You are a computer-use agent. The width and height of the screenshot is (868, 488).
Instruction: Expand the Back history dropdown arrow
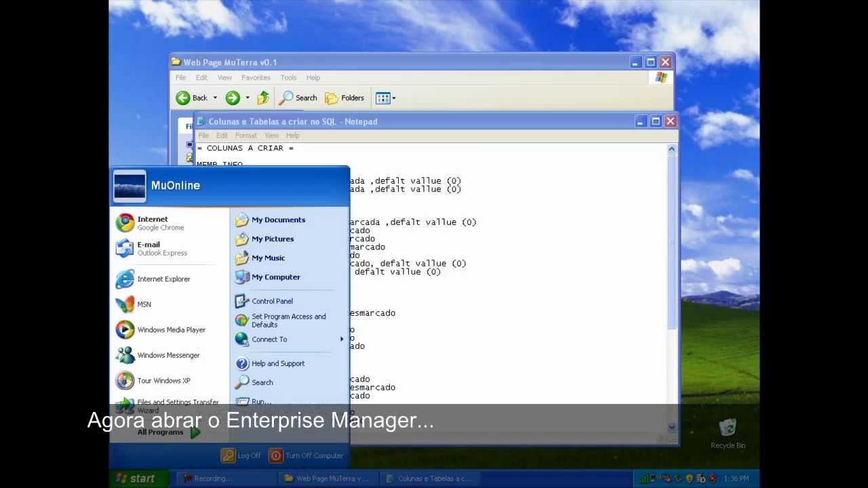coord(215,98)
